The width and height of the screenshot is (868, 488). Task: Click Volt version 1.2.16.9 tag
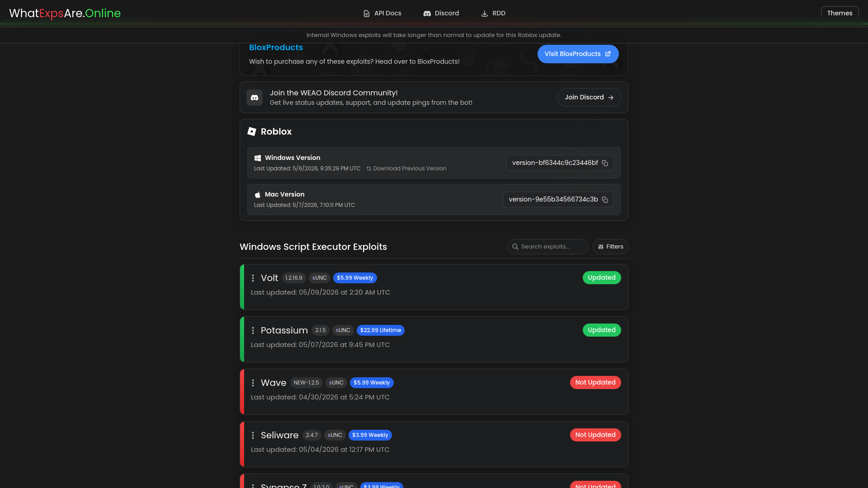294,278
